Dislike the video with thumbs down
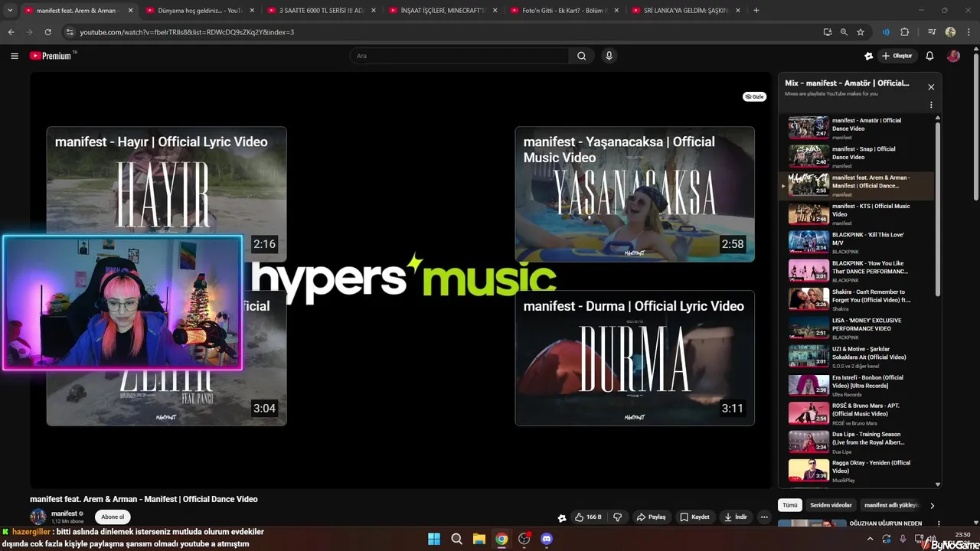This screenshot has width=980, height=551. pos(617,517)
